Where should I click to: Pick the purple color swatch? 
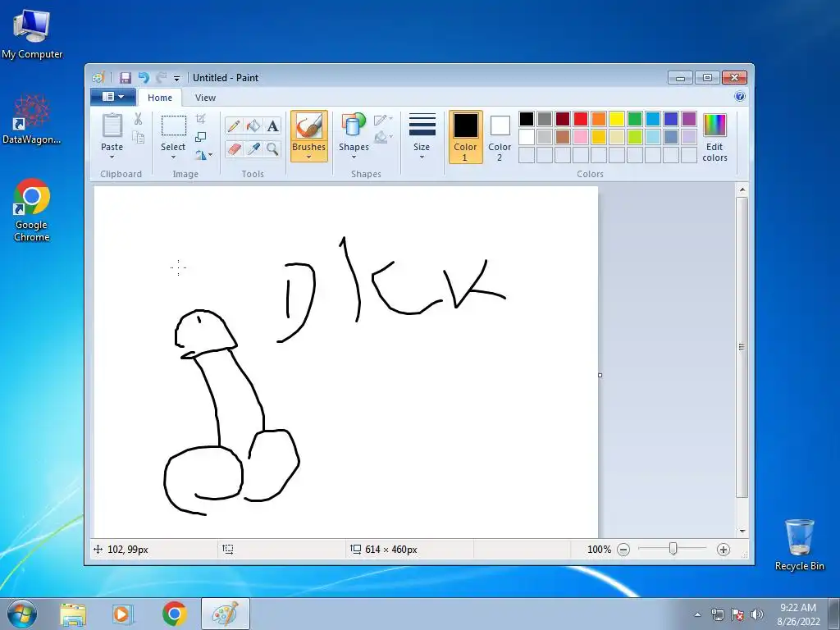tap(689, 119)
